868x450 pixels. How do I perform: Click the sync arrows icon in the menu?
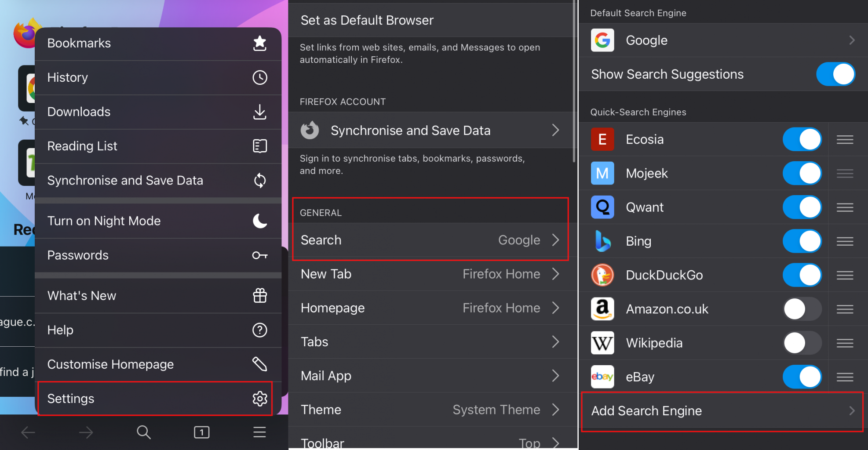pyautogui.click(x=260, y=180)
